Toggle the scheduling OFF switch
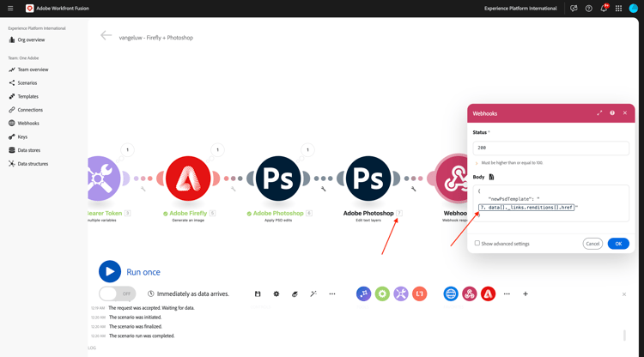Image resolution: width=644 pixels, height=357 pixels. [x=117, y=293]
